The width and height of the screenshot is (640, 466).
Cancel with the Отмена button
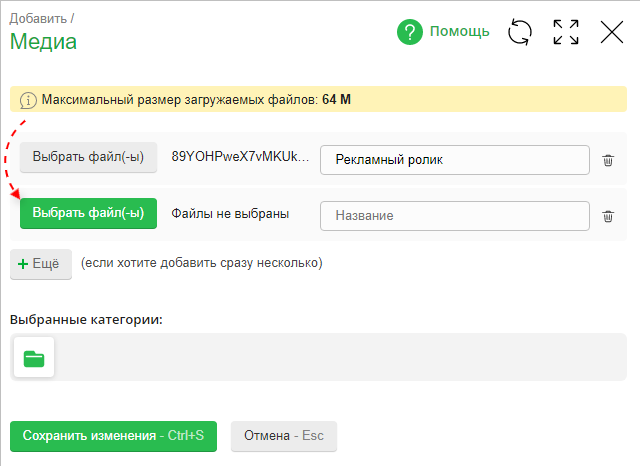coord(284,436)
